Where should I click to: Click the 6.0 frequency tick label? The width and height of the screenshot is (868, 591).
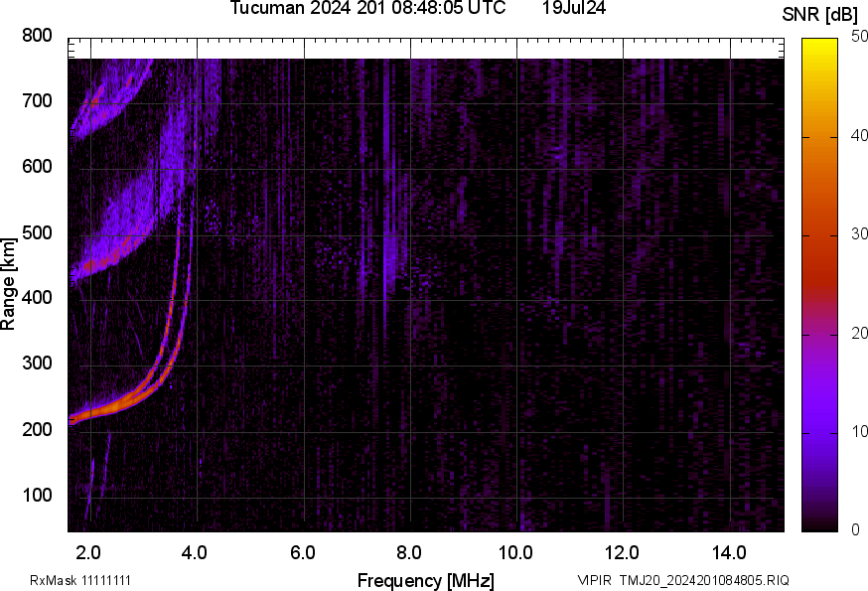point(302,552)
